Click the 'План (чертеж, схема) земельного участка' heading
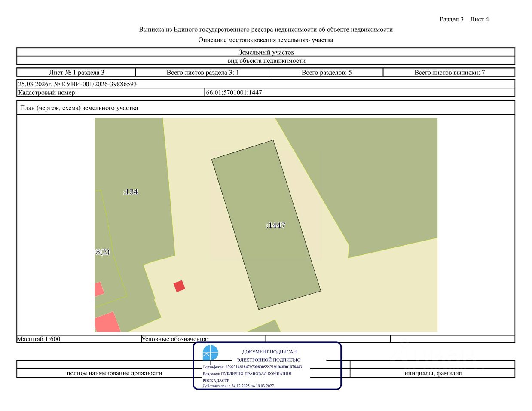532x411 pixels. pos(79,108)
